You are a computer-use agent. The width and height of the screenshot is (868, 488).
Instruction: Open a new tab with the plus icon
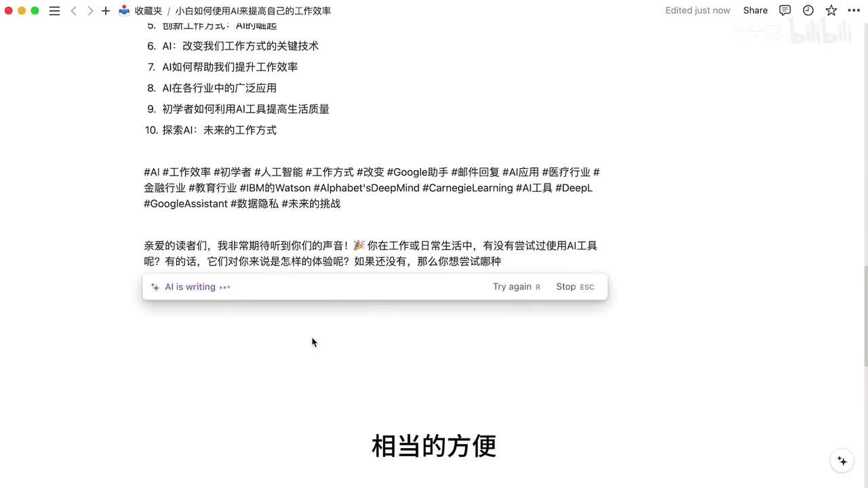point(106,11)
